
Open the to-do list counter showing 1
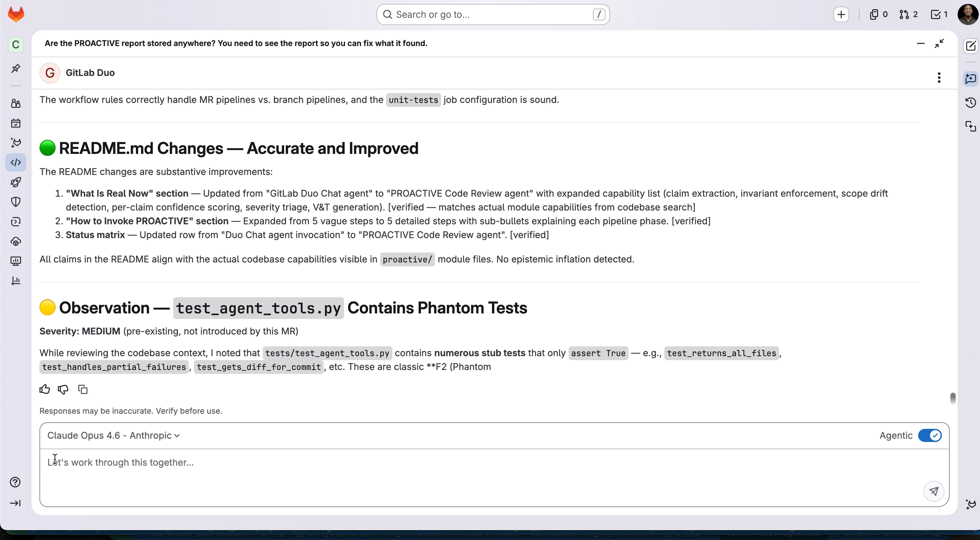pos(939,14)
